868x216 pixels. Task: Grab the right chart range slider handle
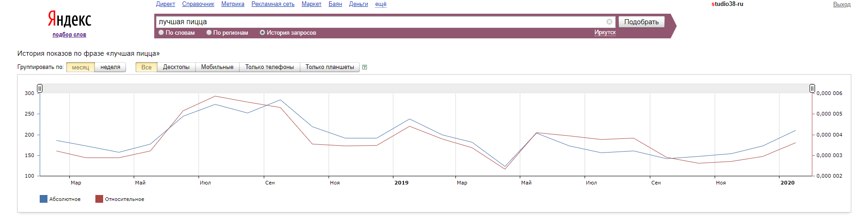[812, 89]
